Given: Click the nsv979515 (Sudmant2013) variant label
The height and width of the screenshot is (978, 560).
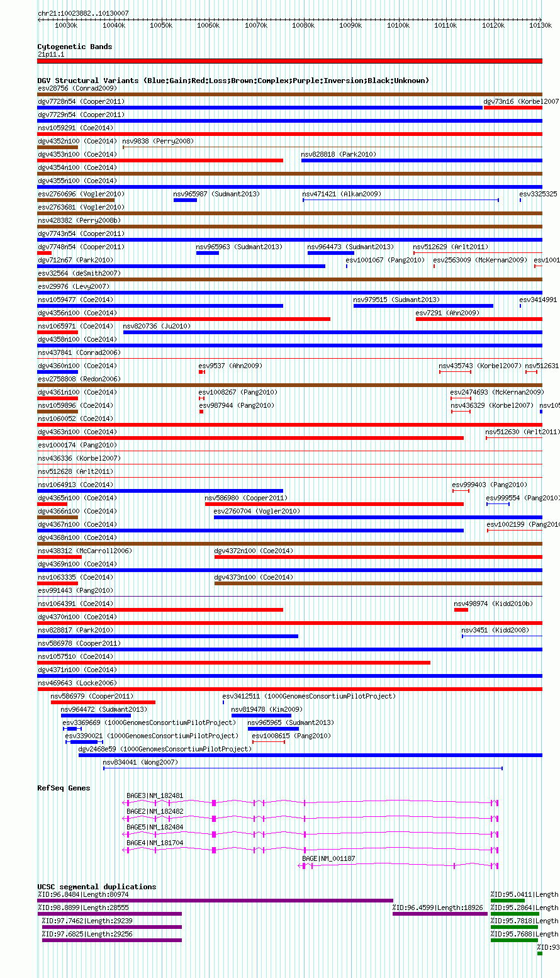Looking at the screenshot, I should pyautogui.click(x=396, y=300).
